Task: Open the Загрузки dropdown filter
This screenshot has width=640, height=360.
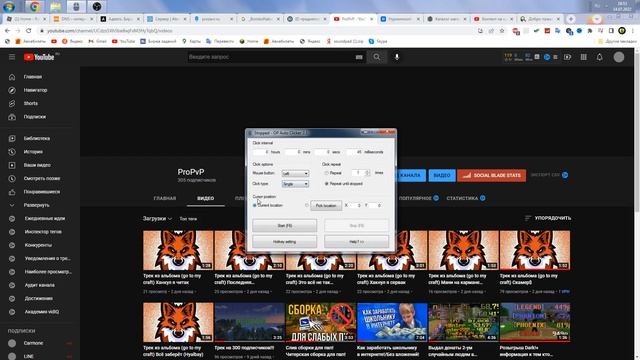Action: click(157, 219)
